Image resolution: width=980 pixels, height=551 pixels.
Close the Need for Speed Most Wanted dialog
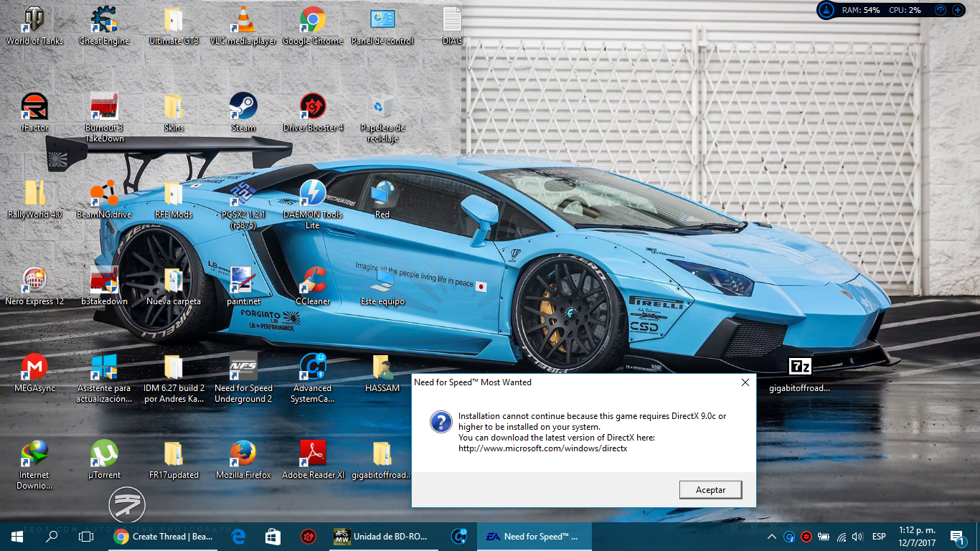click(745, 382)
